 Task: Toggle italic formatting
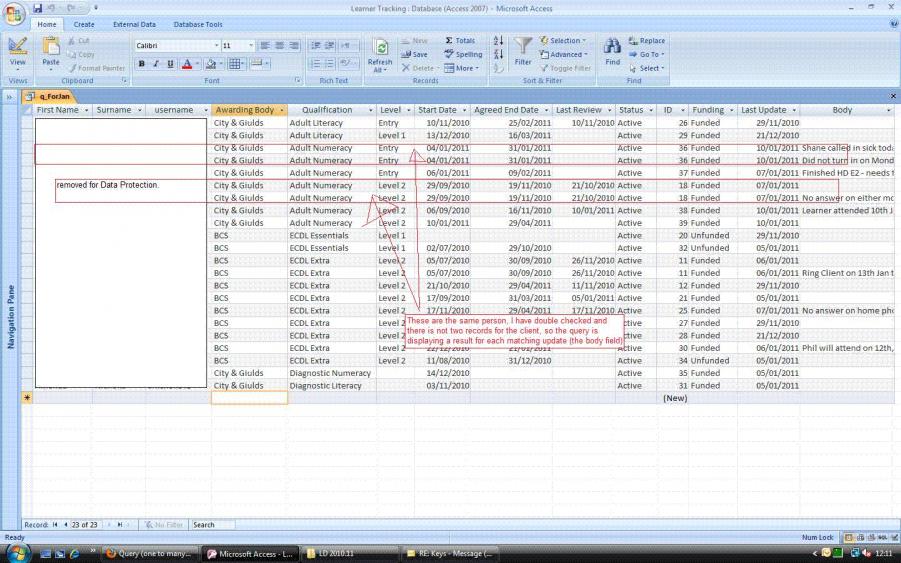pyautogui.click(x=156, y=64)
